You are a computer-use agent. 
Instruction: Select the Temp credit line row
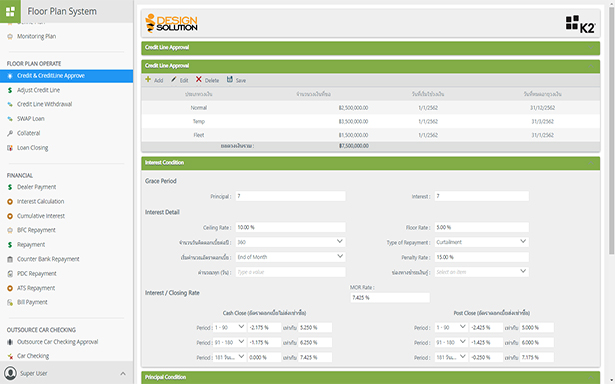(x=371, y=122)
